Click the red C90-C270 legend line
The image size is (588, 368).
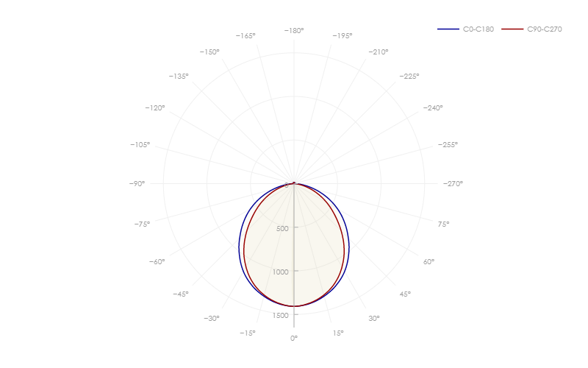pyautogui.click(x=512, y=29)
